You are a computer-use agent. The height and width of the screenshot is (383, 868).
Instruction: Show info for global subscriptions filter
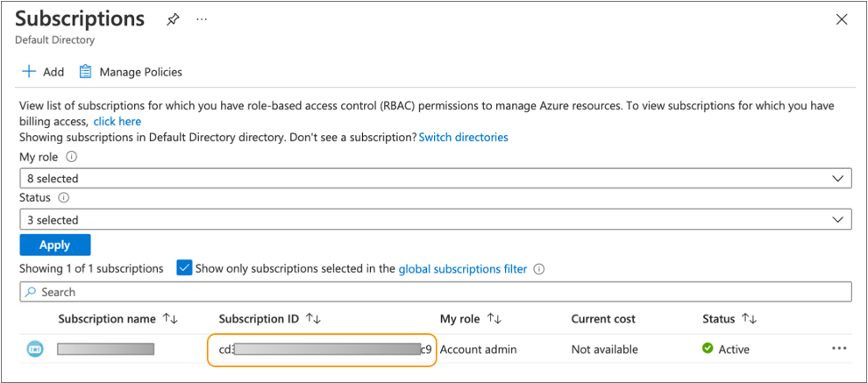(x=539, y=270)
